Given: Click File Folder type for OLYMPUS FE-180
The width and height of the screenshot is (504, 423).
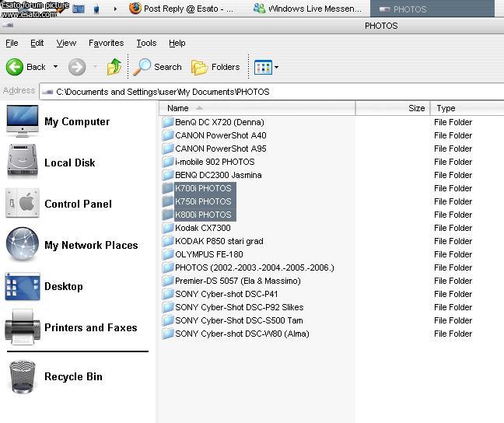Looking at the screenshot, I should click(453, 254).
